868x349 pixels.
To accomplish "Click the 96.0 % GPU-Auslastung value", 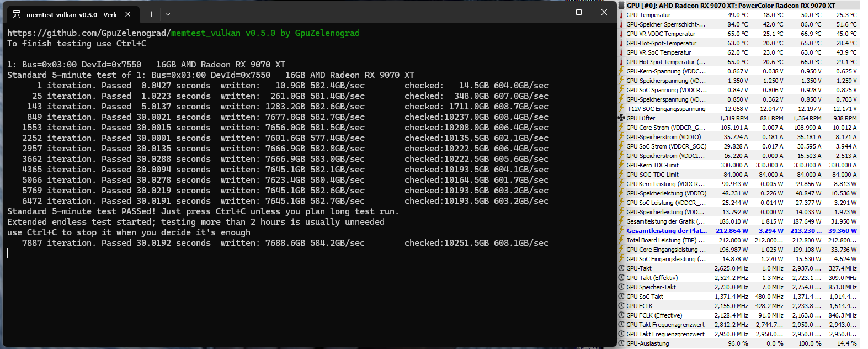I will (x=738, y=343).
